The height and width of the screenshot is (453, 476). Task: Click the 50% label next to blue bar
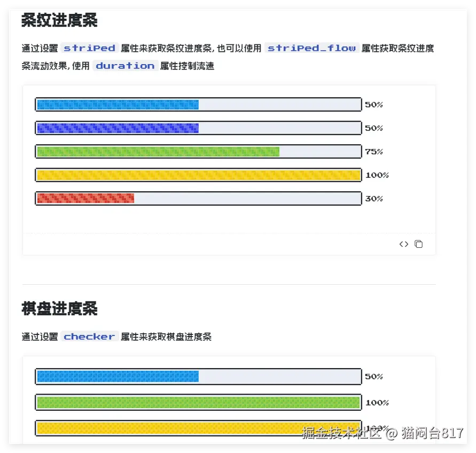pos(373,104)
